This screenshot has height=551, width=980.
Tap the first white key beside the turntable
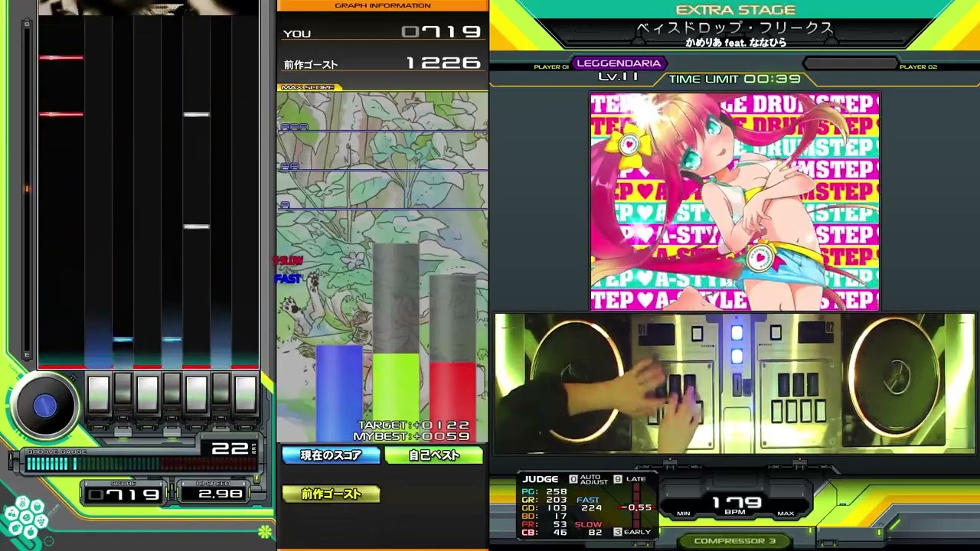coord(99,393)
